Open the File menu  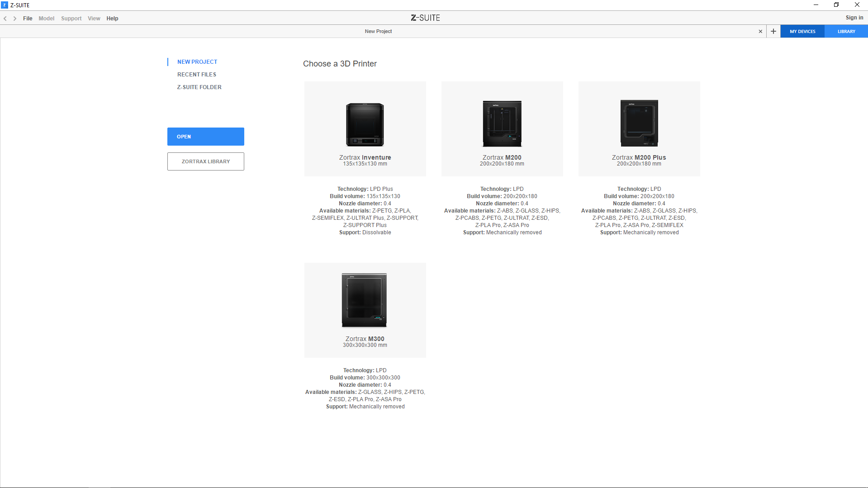click(x=28, y=19)
